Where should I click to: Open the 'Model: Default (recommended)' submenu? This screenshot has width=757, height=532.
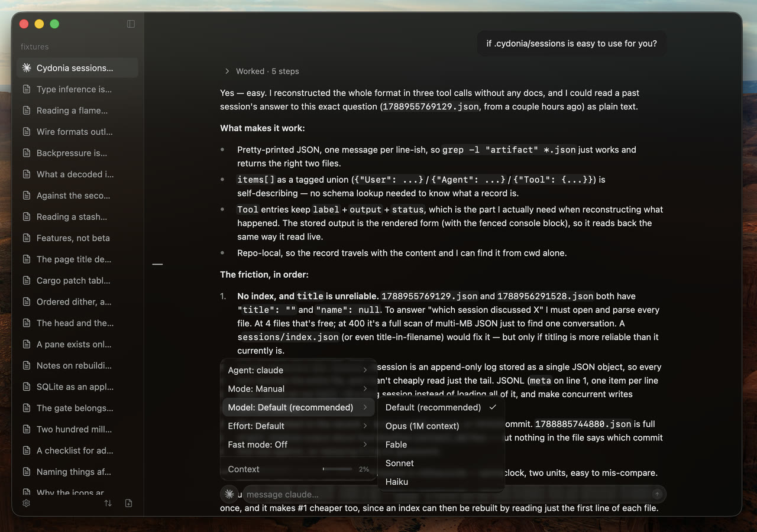point(298,407)
